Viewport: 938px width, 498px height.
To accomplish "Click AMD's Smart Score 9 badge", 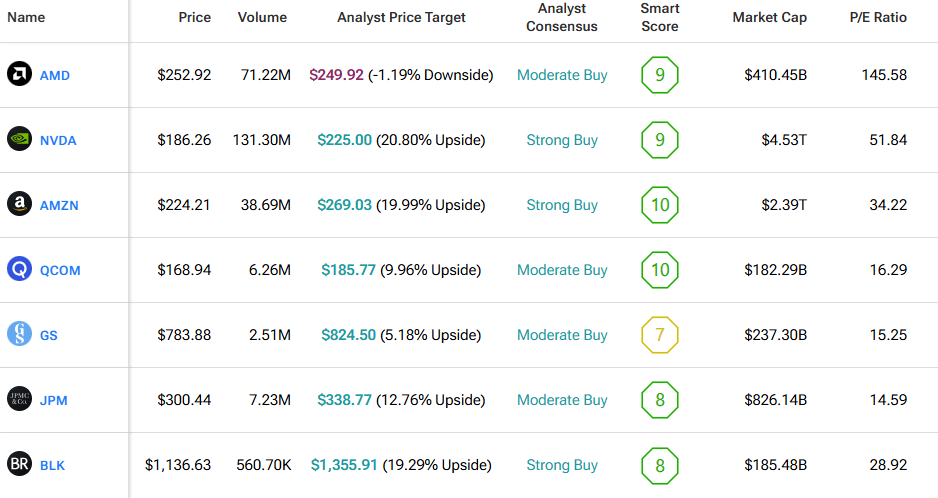I will [660, 75].
